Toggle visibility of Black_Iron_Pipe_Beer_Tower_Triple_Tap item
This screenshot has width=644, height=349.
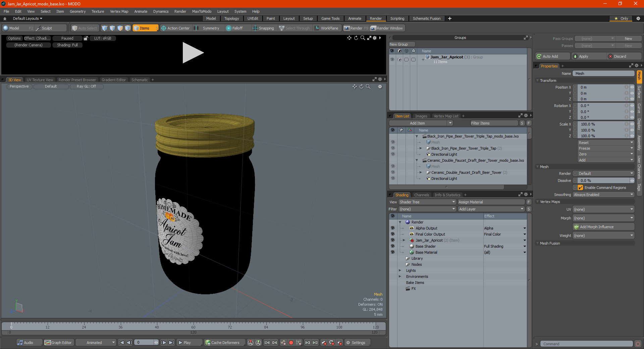[x=392, y=148]
